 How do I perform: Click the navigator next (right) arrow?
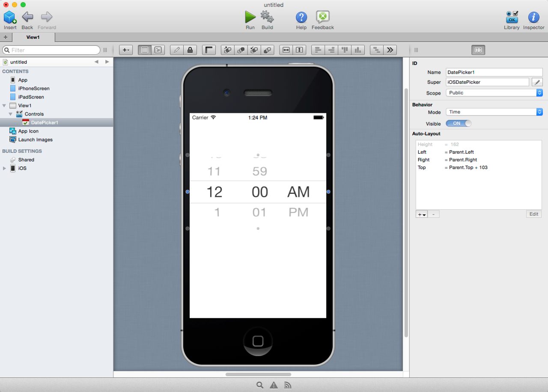(107, 62)
